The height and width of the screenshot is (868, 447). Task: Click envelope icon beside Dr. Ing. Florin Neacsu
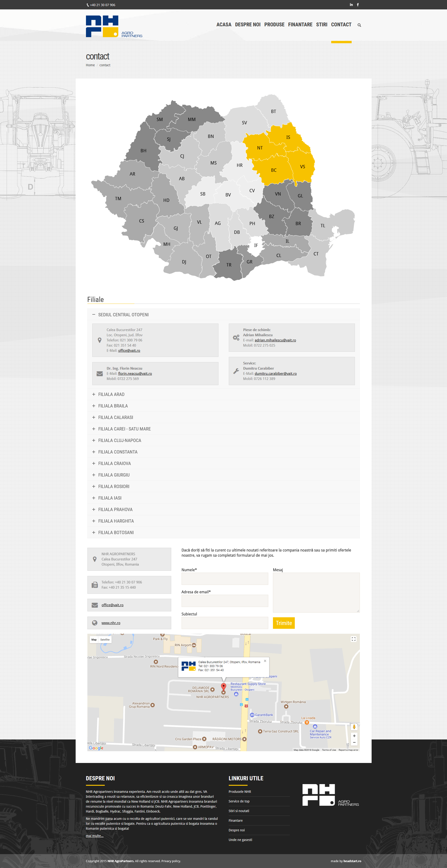coord(99,374)
